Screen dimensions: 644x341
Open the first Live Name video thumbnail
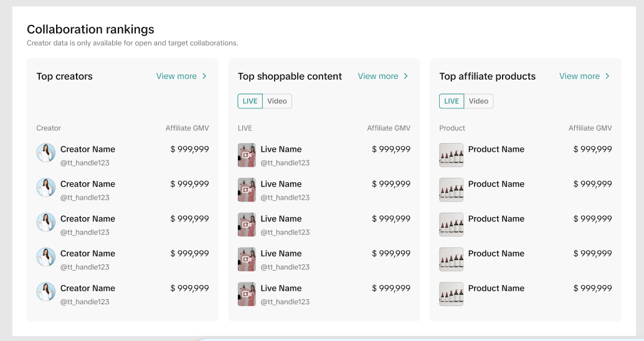click(247, 155)
